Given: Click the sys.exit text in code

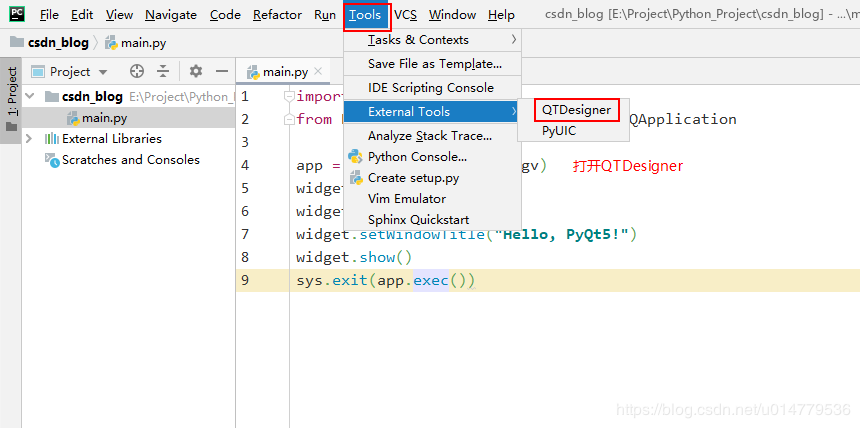Looking at the screenshot, I should pyautogui.click(x=331, y=280).
